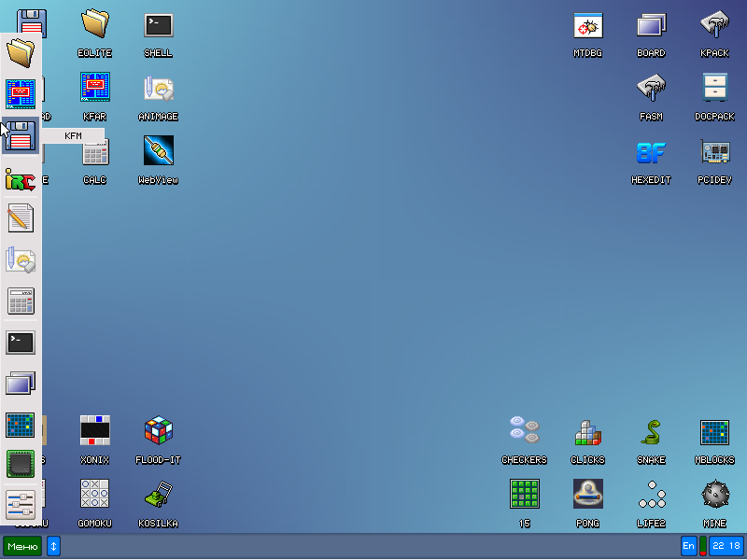Open the sliders settings icon in the dock
747x560 pixels.
point(21,505)
